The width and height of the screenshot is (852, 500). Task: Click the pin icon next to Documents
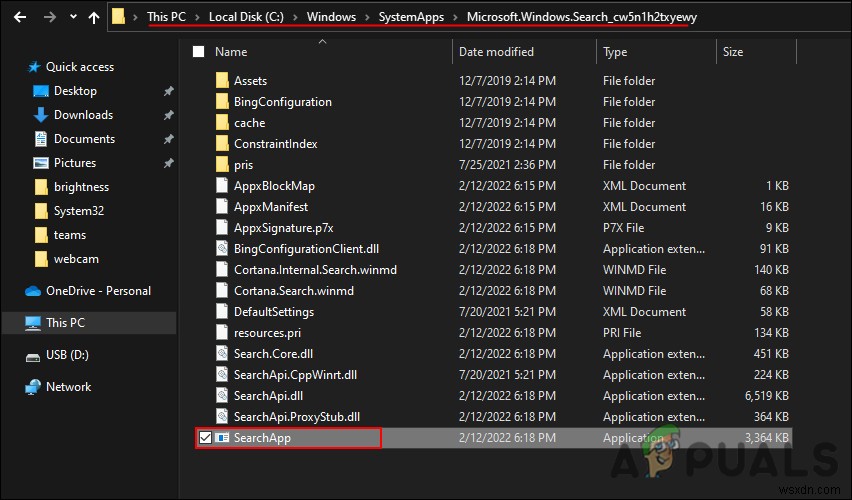(x=169, y=139)
